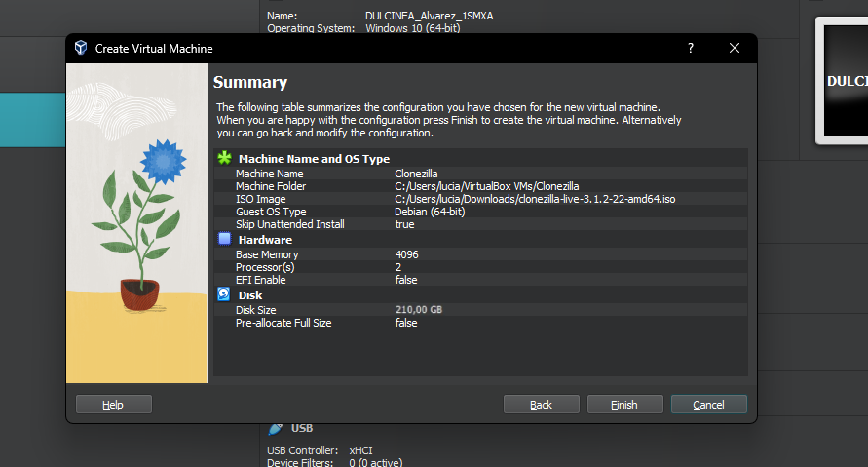Select the Base Memory row label
This screenshot has height=467, width=868.
267,254
